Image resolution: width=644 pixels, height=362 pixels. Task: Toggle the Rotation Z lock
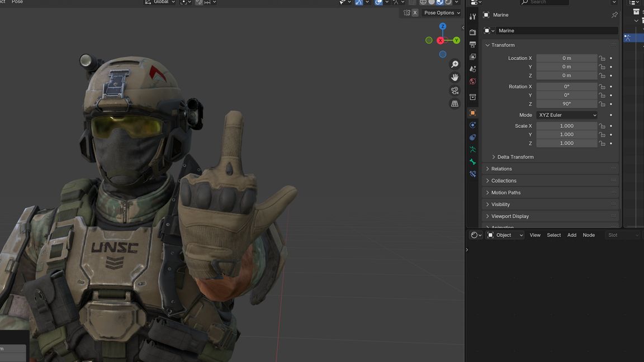pyautogui.click(x=602, y=104)
